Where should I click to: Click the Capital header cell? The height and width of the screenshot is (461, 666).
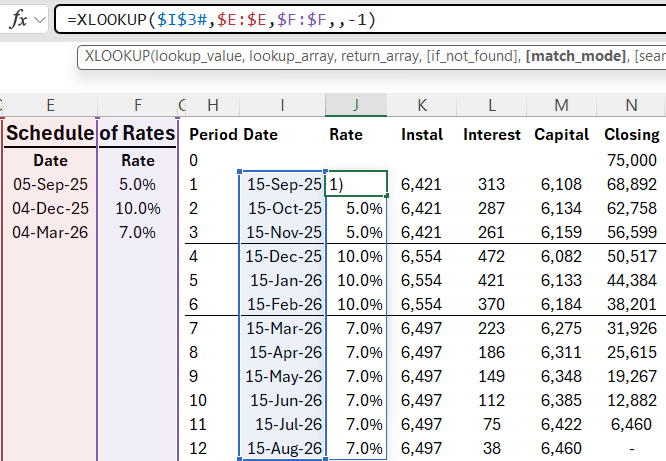[562, 135]
